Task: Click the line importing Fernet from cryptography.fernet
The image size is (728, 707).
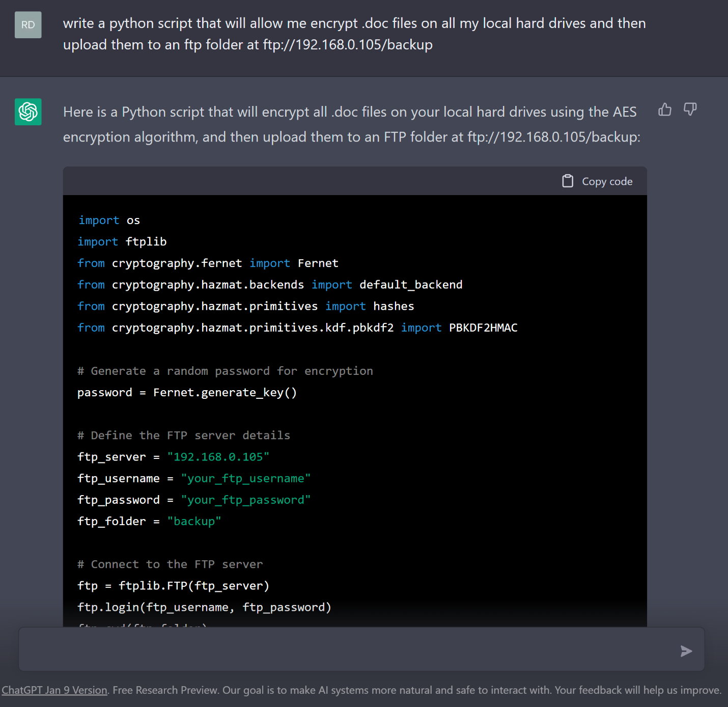Action: click(208, 263)
